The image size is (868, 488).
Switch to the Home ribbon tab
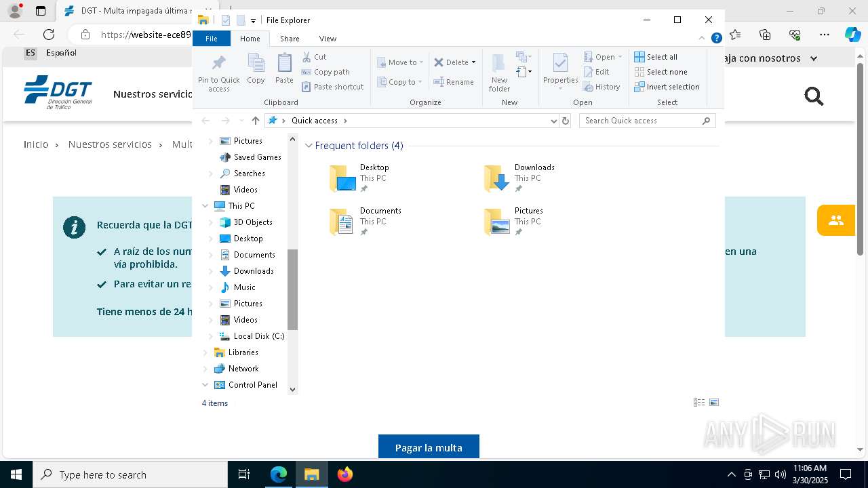coord(250,39)
